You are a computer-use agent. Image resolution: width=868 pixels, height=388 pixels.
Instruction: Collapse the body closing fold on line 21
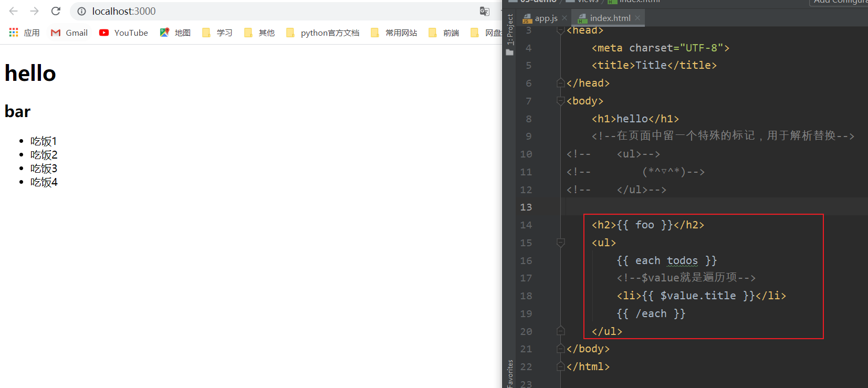560,349
